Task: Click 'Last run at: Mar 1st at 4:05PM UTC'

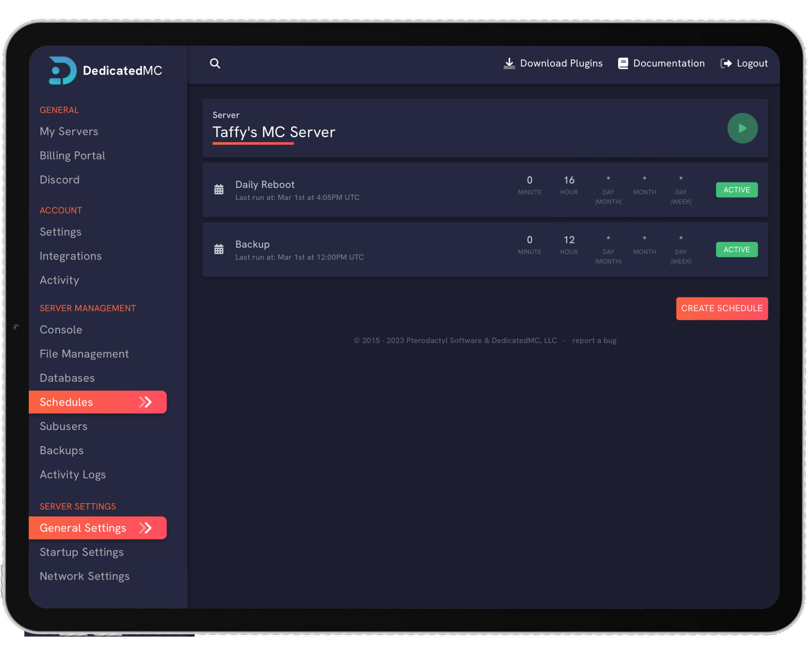Action: (297, 197)
